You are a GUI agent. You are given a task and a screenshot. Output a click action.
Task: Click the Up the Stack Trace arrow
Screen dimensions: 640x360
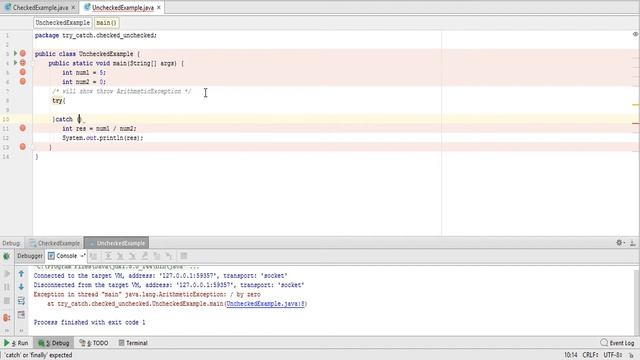(21, 273)
